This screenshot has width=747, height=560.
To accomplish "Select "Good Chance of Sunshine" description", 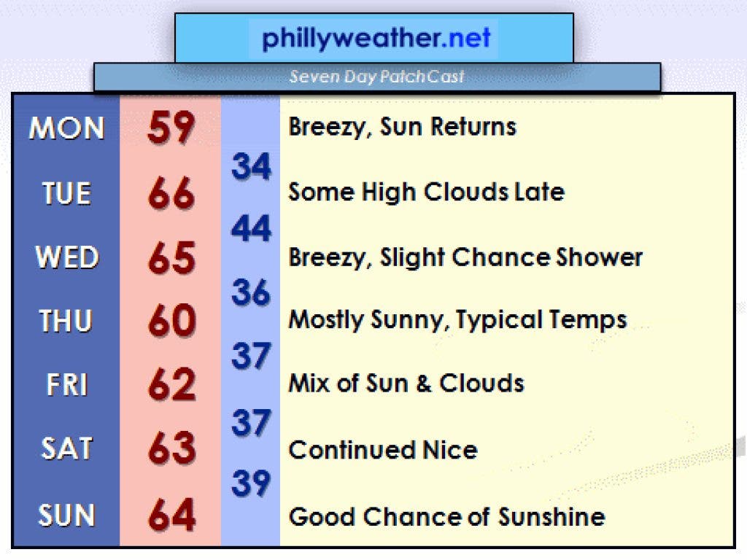I will 446,516.
